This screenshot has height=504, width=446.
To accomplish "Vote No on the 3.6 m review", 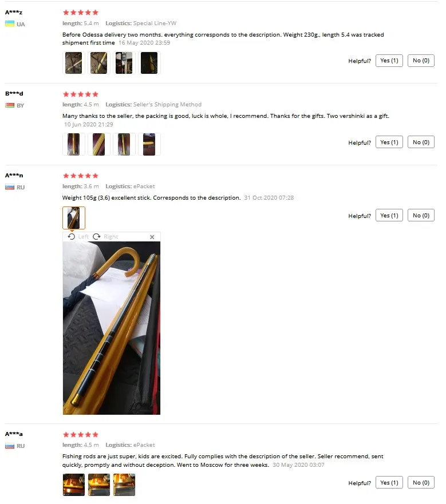I will click(421, 215).
